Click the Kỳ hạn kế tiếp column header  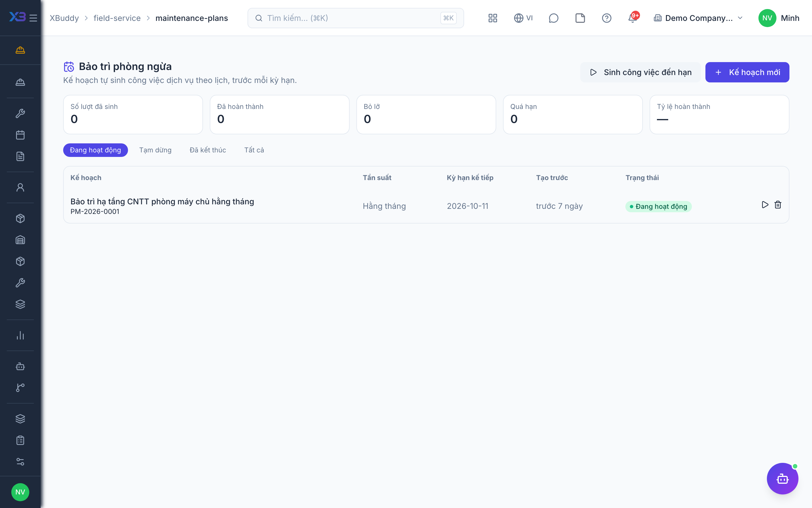(x=470, y=178)
